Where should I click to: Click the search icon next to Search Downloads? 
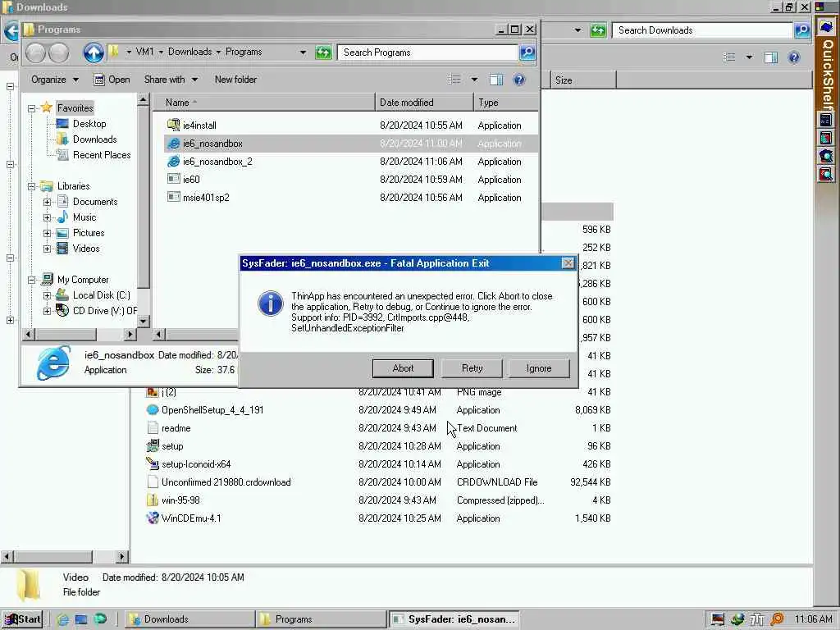(x=801, y=30)
